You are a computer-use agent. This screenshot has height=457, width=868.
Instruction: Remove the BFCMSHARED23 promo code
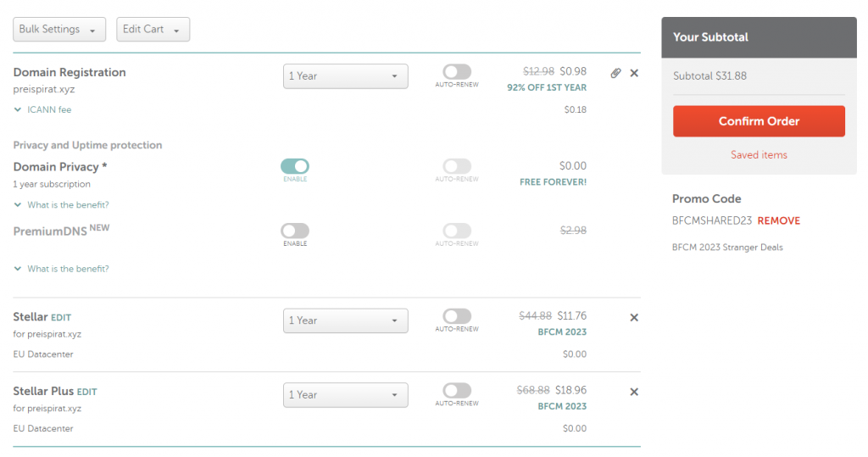(x=778, y=220)
